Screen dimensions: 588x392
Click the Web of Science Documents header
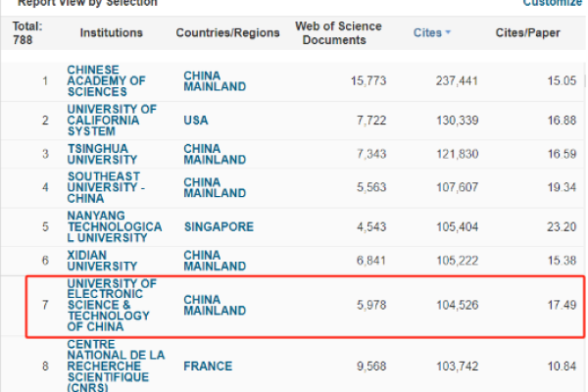(338, 33)
